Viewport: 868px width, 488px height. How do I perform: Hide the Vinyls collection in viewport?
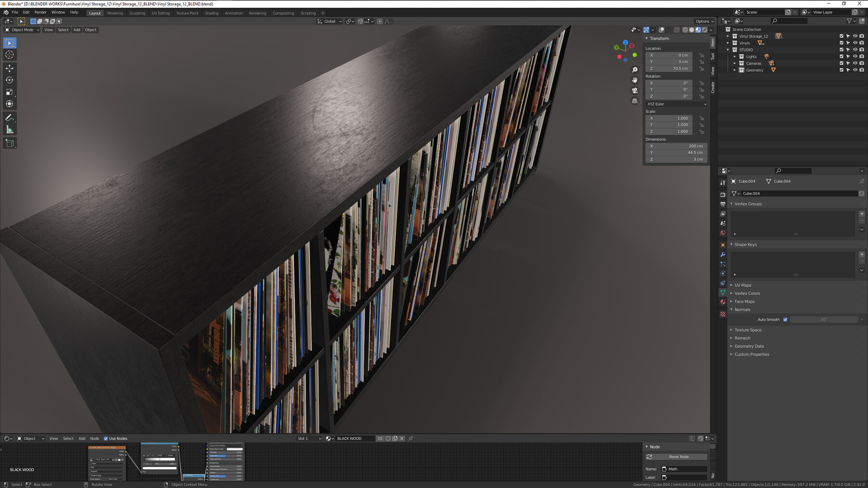coord(855,43)
